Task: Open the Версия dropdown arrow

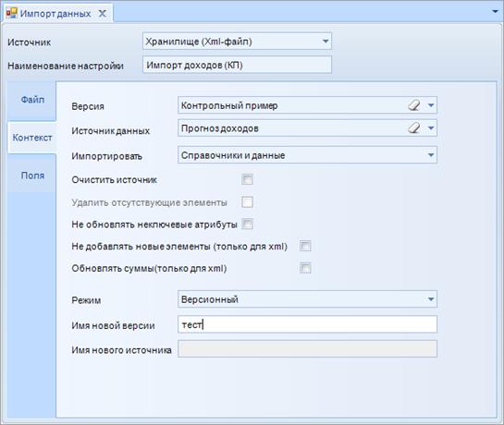Action: 431,105
